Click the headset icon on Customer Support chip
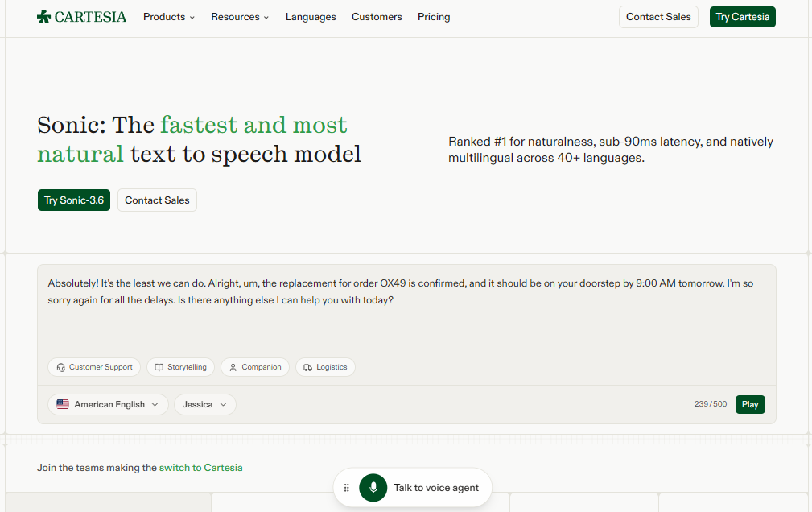 [60, 367]
